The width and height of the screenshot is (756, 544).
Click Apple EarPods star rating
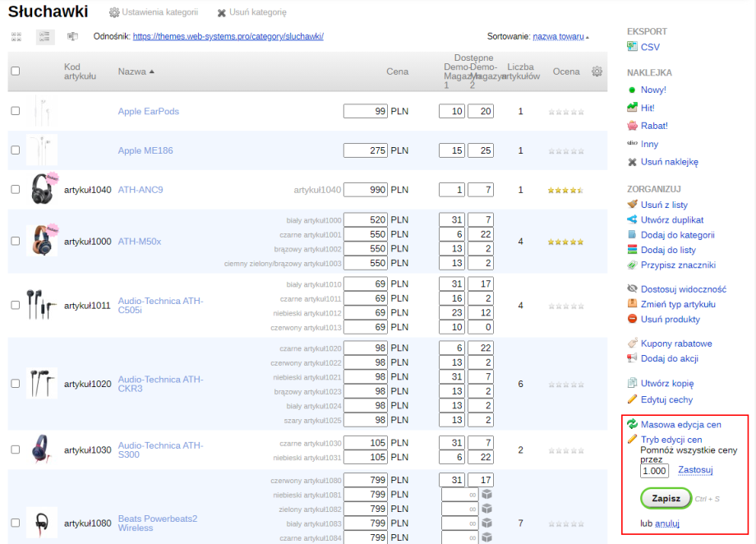pyautogui.click(x=566, y=112)
